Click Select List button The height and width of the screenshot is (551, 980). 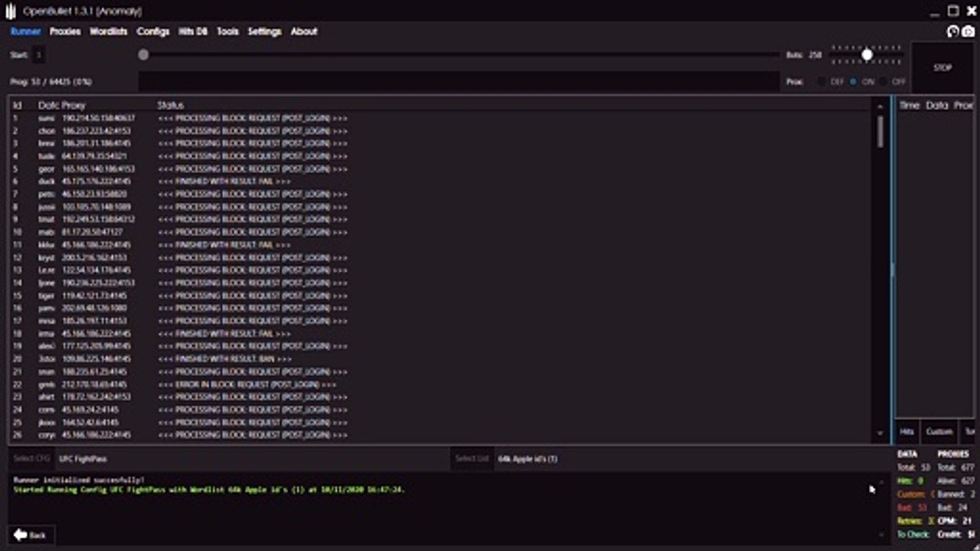click(x=472, y=459)
